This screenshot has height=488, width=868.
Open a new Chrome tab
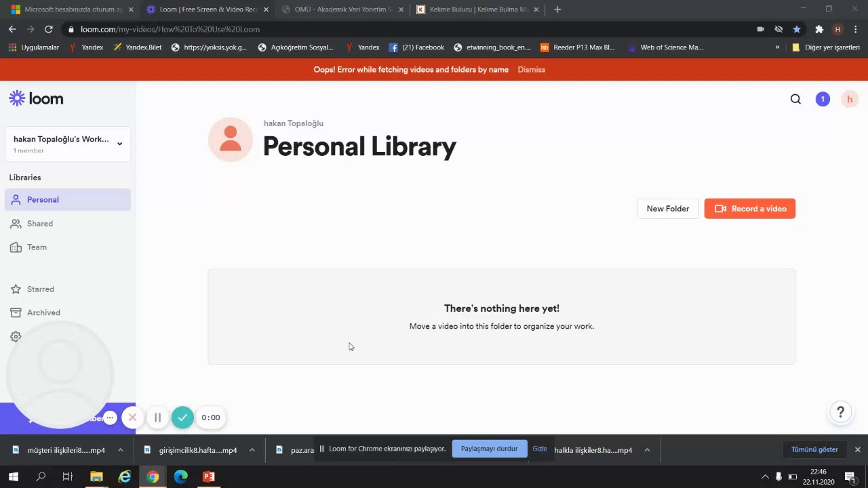tap(557, 9)
